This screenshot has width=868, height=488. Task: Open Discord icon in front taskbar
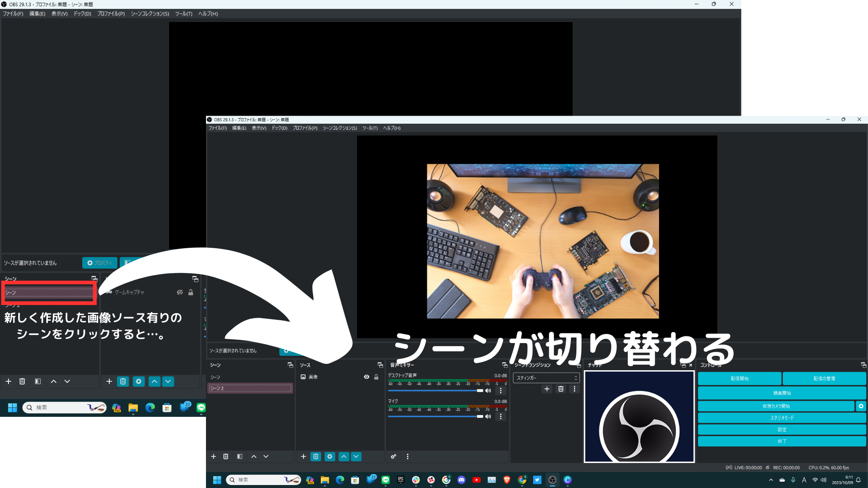click(x=462, y=480)
